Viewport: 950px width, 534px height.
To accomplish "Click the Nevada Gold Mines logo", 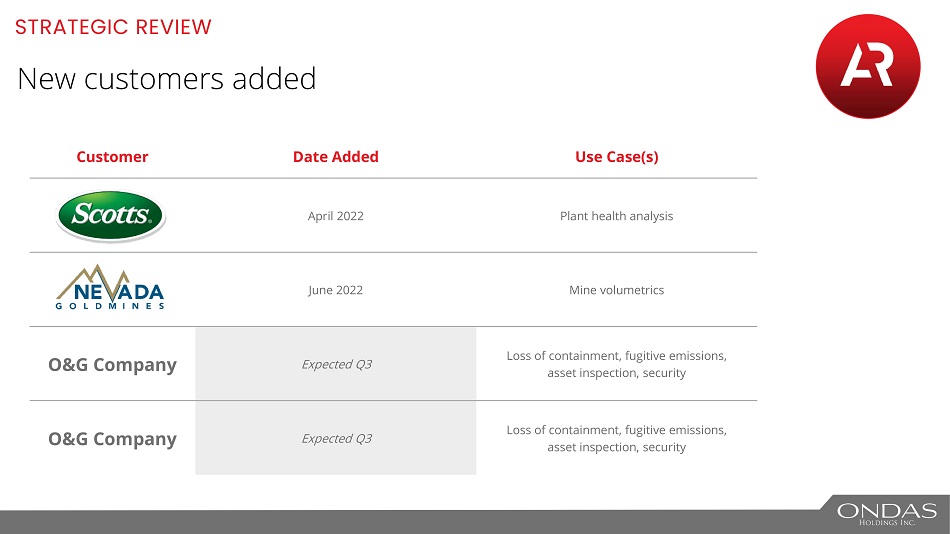I will [x=111, y=288].
